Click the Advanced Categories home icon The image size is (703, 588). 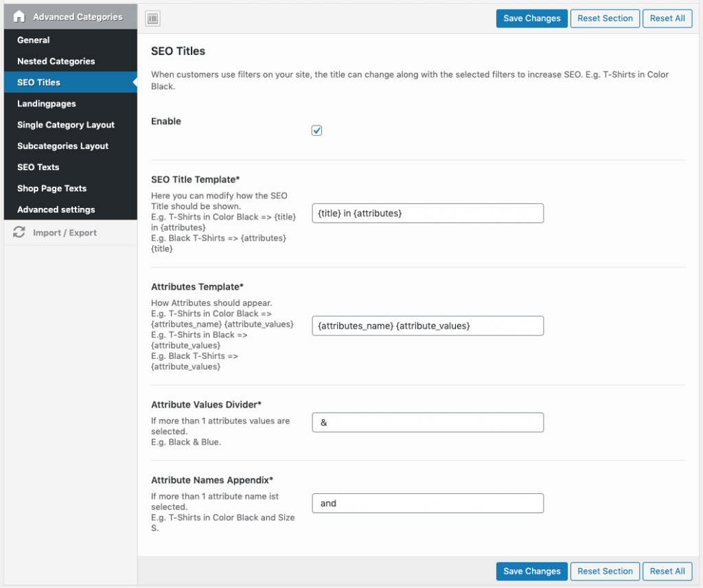click(19, 17)
